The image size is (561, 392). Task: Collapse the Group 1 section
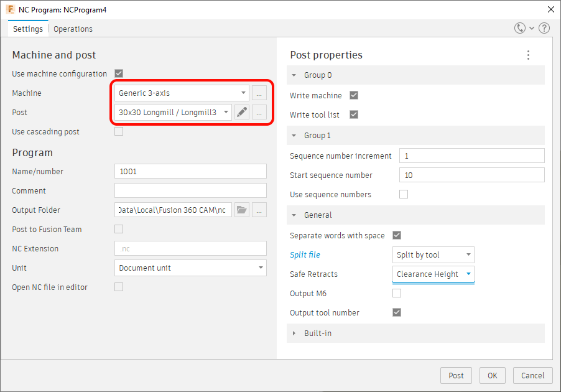(x=294, y=136)
